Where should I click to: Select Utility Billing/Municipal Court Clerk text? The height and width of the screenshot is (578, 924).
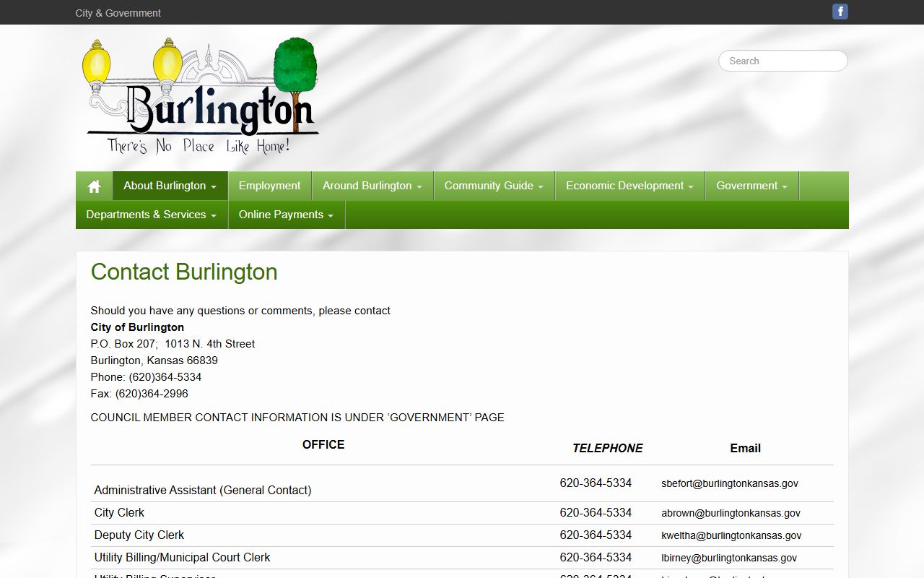coord(183,557)
